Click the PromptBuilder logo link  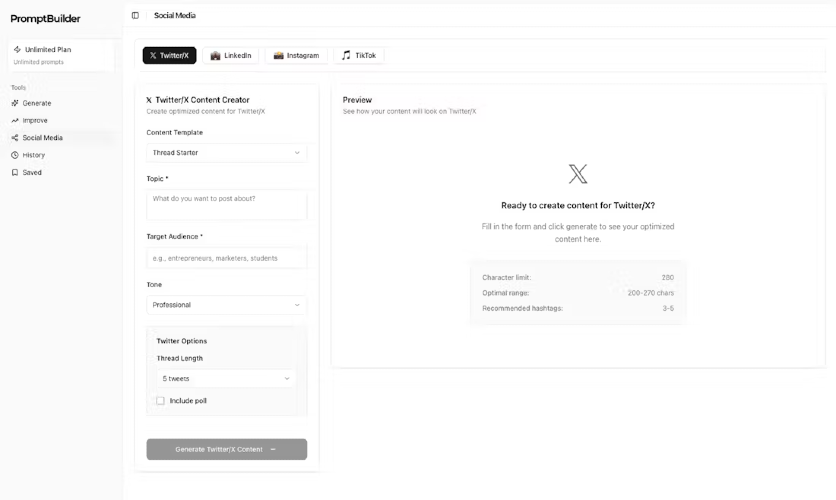(45, 19)
